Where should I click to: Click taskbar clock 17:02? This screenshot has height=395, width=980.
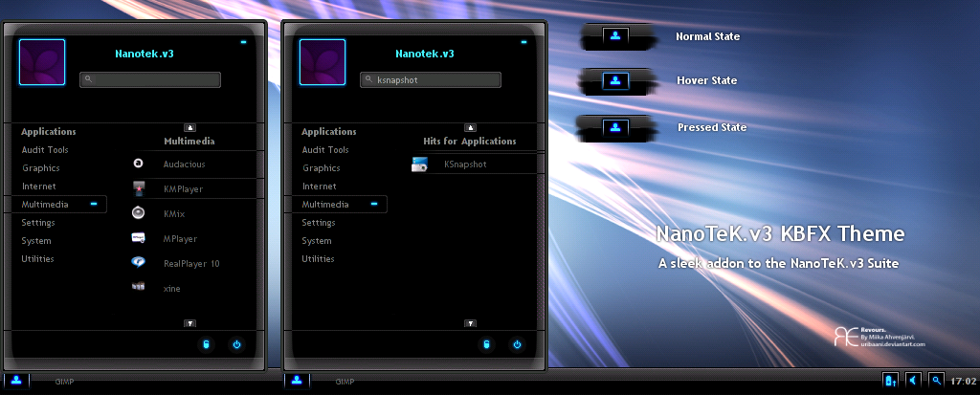963,381
